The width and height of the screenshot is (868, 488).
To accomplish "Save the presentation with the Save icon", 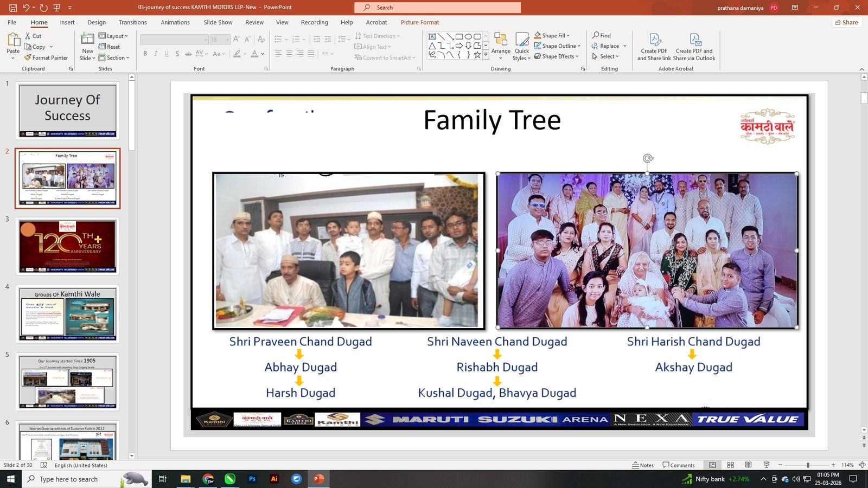I will click(13, 8).
